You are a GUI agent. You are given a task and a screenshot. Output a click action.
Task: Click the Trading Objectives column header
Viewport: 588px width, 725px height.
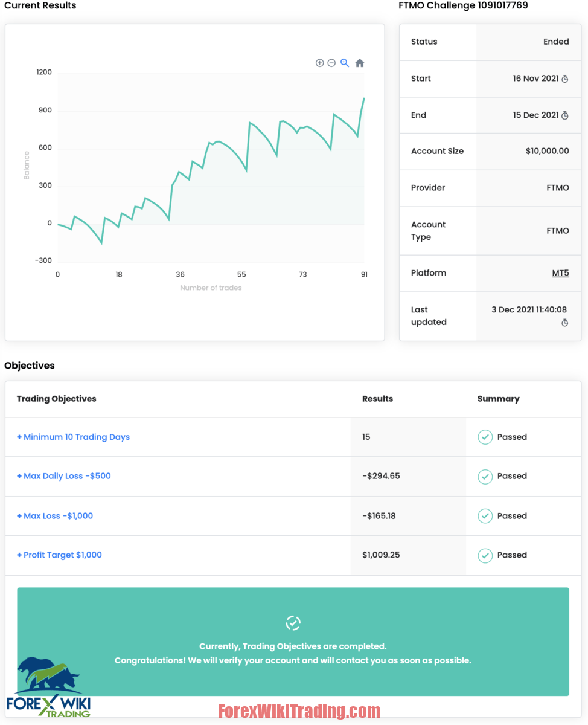pos(56,399)
